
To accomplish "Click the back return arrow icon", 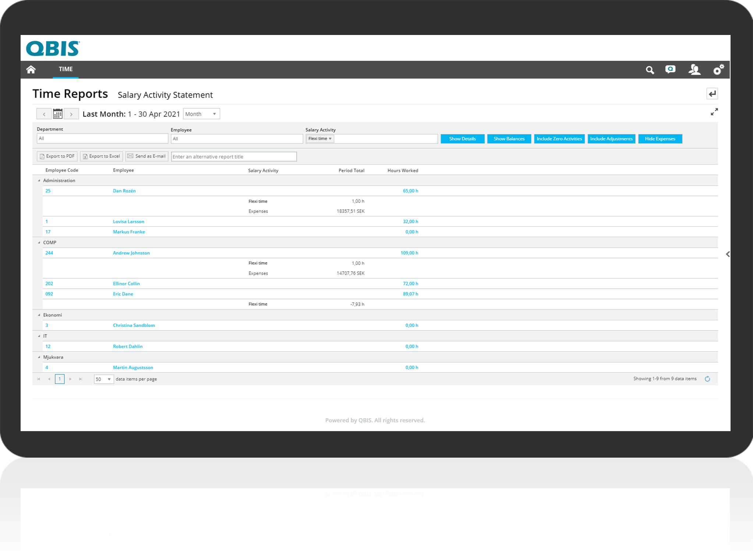I will pyautogui.click(x=712, y=94).
